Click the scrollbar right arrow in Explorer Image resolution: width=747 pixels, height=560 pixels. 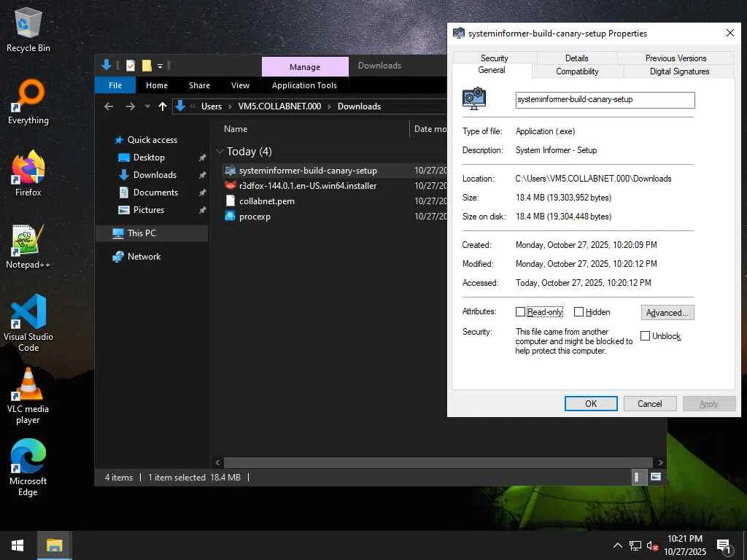click(660, 462)
